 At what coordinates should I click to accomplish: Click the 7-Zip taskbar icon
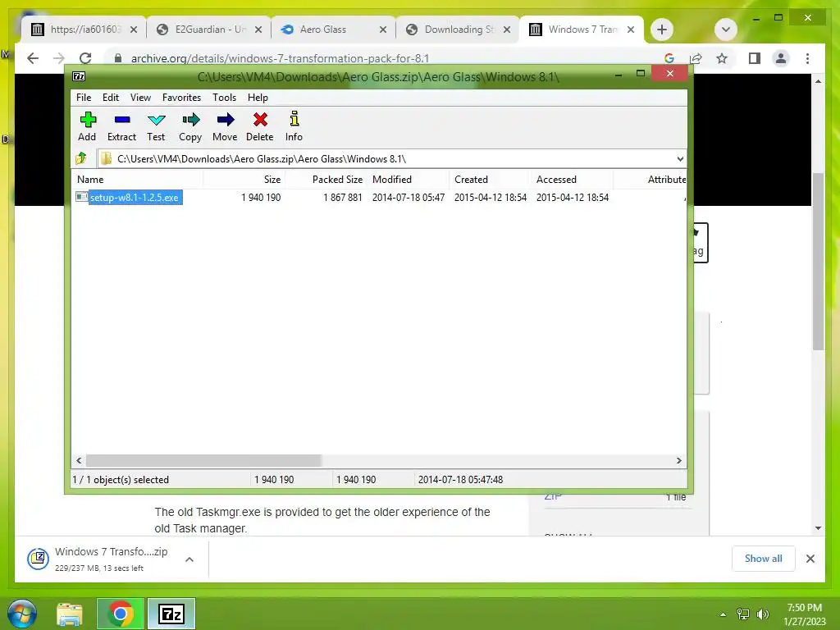point(171,614)
